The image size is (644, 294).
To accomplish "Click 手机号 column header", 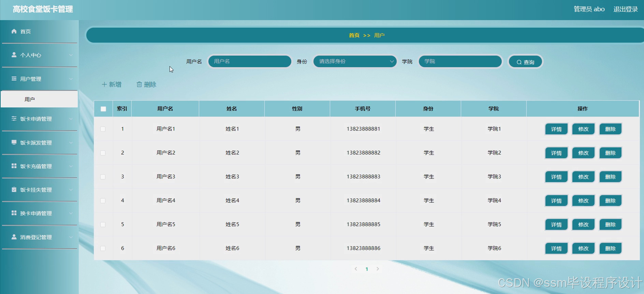I will coord(363,109).
